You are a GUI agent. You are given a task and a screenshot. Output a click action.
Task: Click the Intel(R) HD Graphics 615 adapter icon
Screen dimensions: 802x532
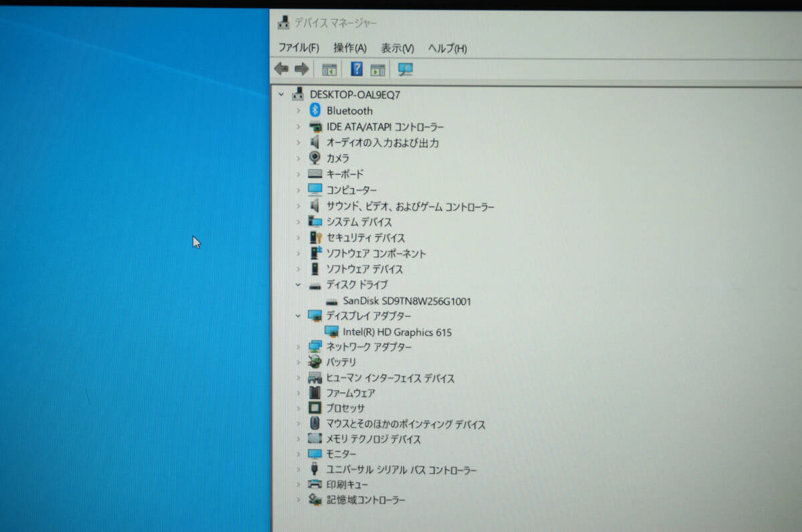coord(331,331)
